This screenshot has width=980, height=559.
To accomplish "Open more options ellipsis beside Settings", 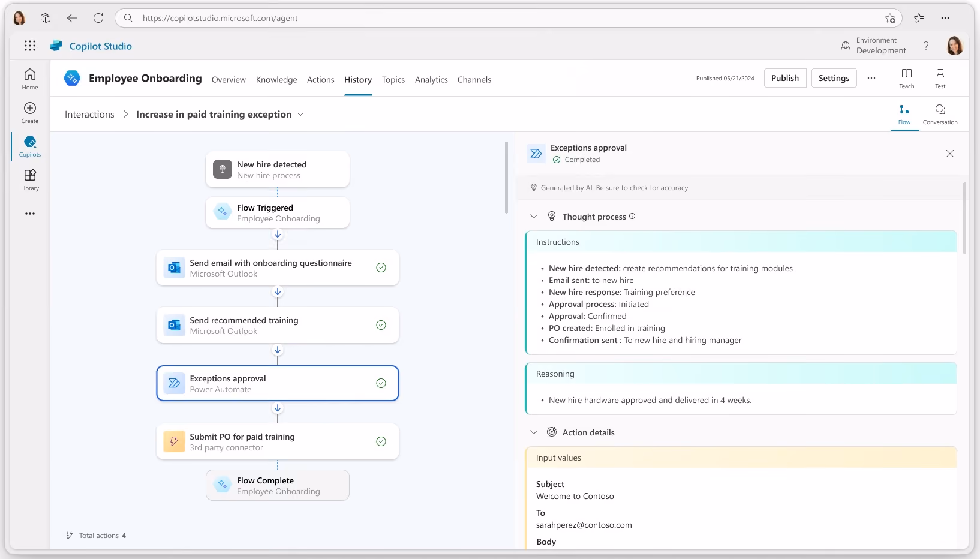I will pos(871,78).
